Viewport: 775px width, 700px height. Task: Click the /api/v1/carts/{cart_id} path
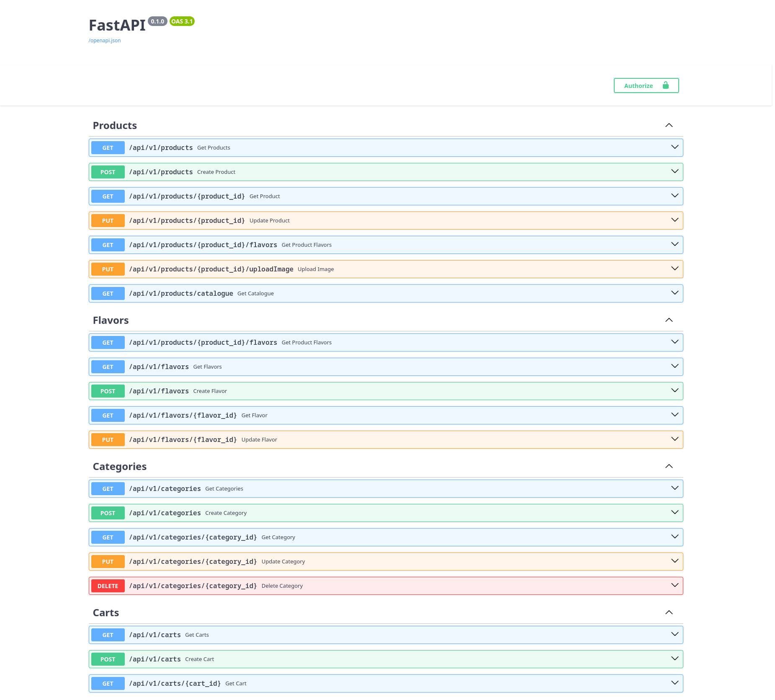(175, 684)
